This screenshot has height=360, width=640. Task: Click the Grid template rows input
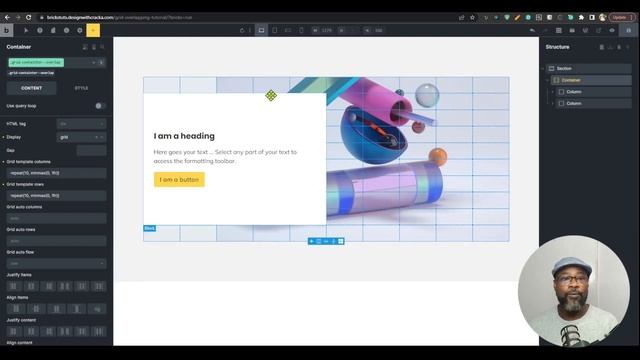56,196
